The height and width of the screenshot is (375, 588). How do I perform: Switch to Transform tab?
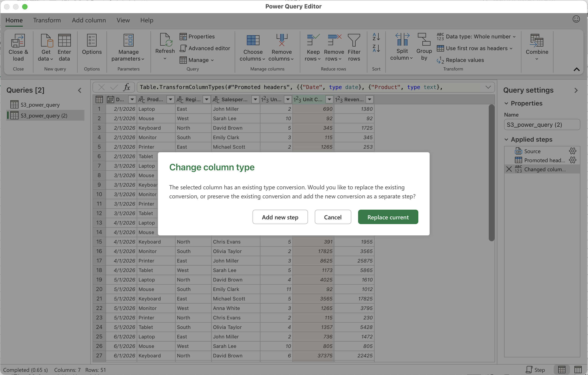point(47,20)
